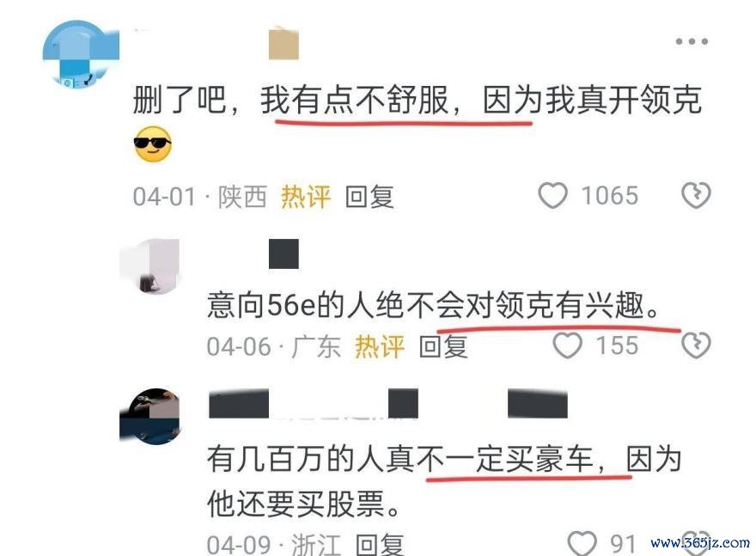The height and width of the screenshot is (556, 756).
Task: Open the first commenter's blue avatar
Action: click(81, 53)
